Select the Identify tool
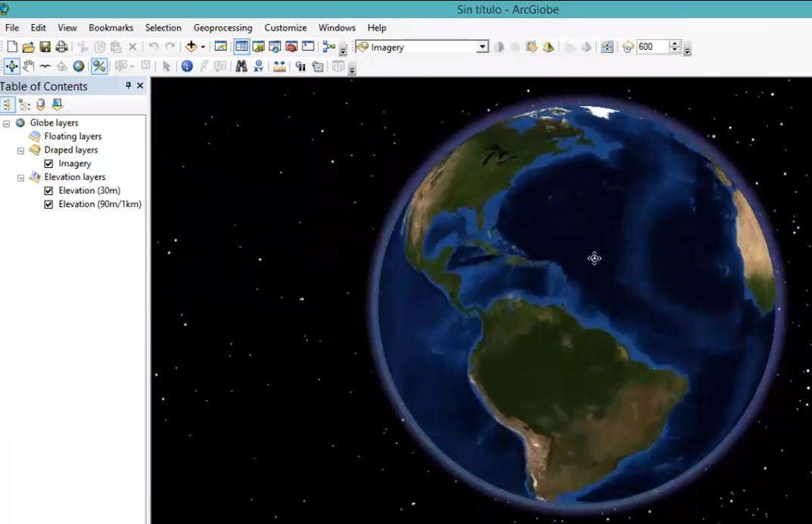Screen dimensions: 812x524 pos(187,67)
